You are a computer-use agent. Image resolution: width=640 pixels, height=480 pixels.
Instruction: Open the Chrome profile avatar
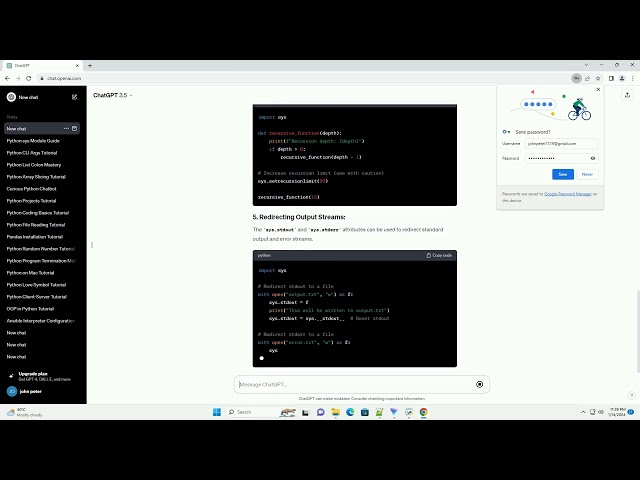622,78
